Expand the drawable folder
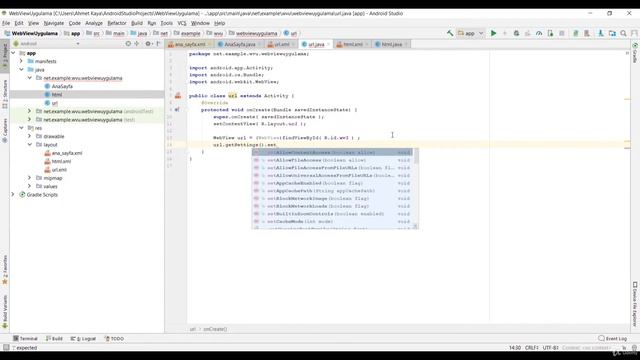 point(29,136)
